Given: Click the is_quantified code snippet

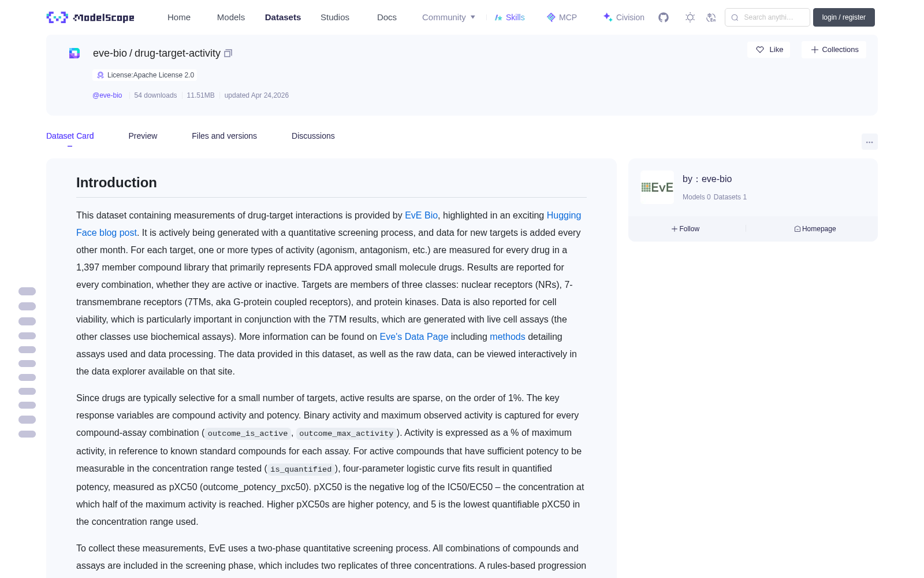Looking at the screenshot, I should coord(301,469).
